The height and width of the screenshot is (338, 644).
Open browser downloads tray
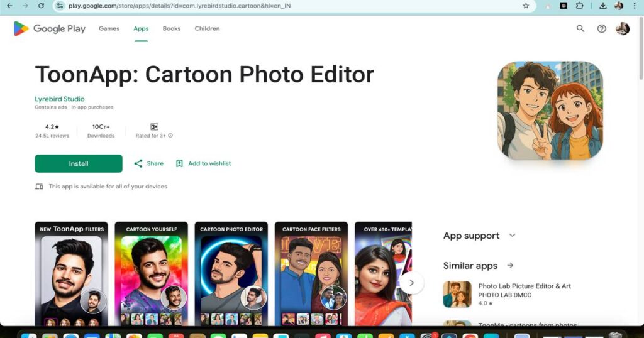[603, 6]
